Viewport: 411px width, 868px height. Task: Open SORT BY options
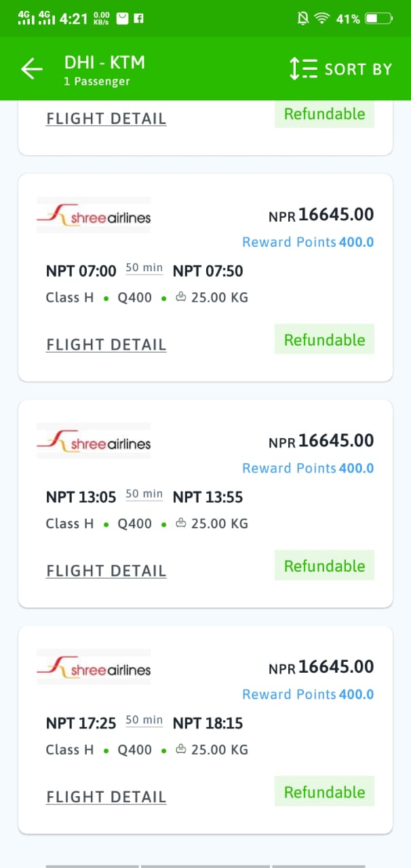click(x=358, y=69)
